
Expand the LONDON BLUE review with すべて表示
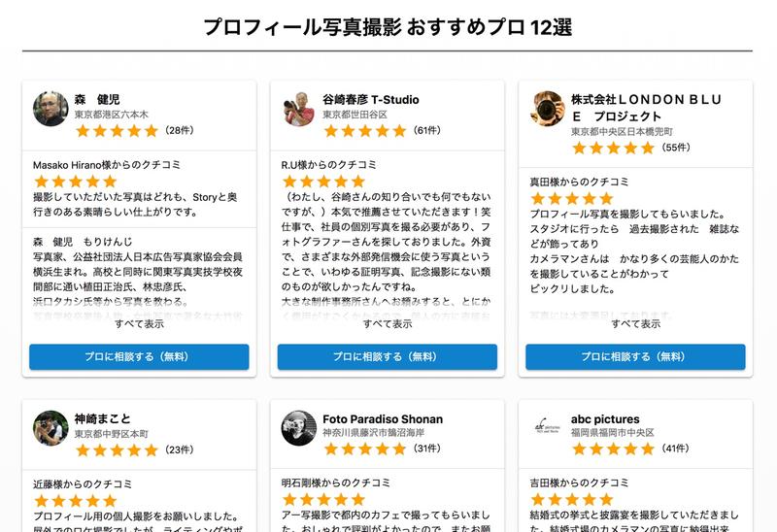pyautogui.click(x=636, y=323)
